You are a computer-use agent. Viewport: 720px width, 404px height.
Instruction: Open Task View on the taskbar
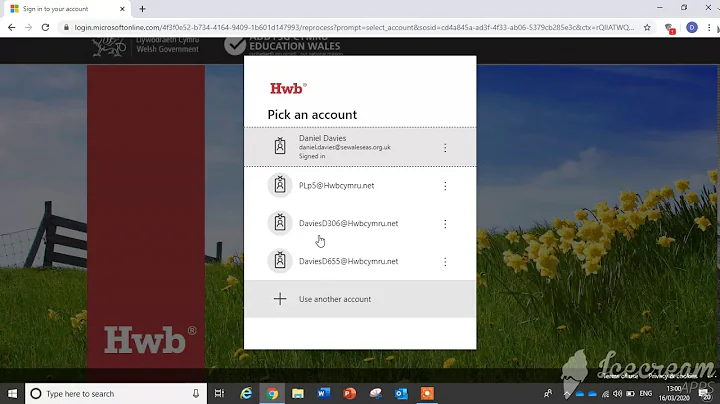[219, 393]
